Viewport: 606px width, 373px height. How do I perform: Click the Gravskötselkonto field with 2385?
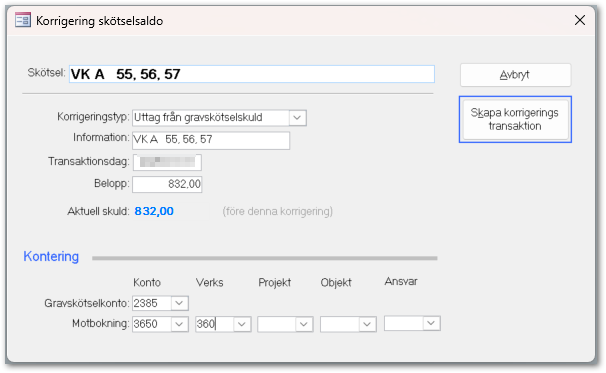click(x=152, y=303)
